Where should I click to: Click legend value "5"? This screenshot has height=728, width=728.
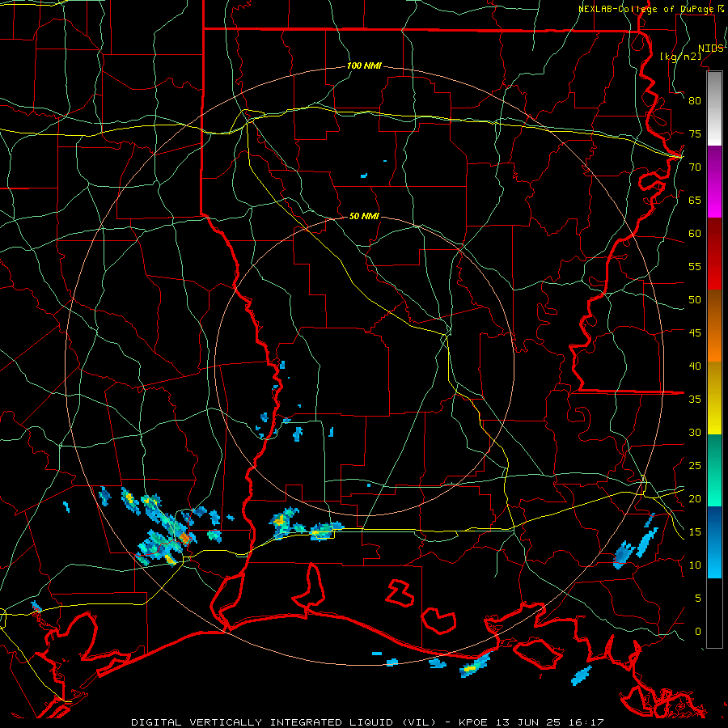coord(698,599)
